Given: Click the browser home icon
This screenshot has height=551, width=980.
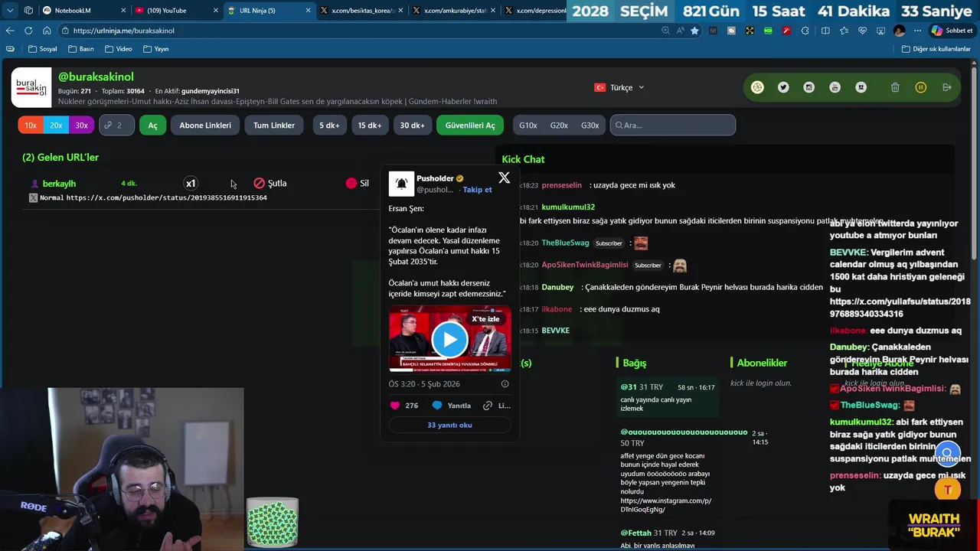Looking at the screenshot, I should [x=47, y=31].
